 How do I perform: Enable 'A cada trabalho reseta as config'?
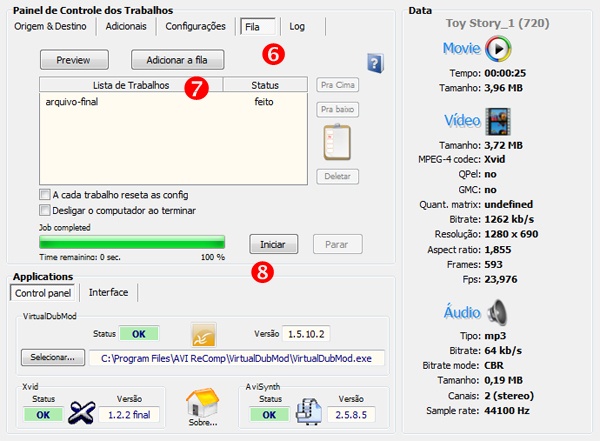click(45, 194)
